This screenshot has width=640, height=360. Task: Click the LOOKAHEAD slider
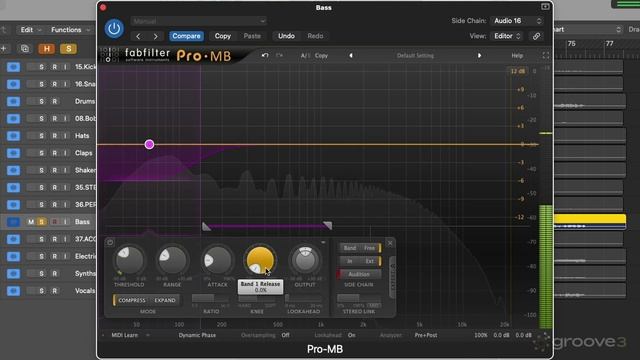[303, 298]
